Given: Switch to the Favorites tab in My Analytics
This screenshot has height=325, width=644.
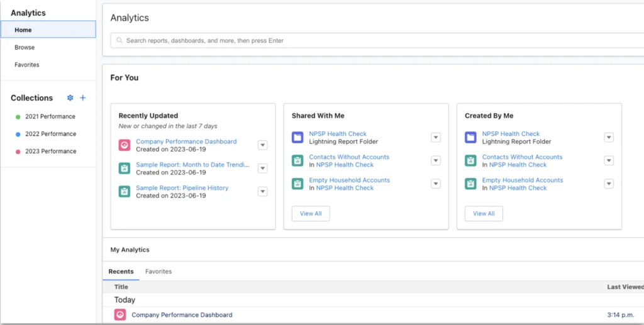Looking at the screenshot, I should pos(158,272).
